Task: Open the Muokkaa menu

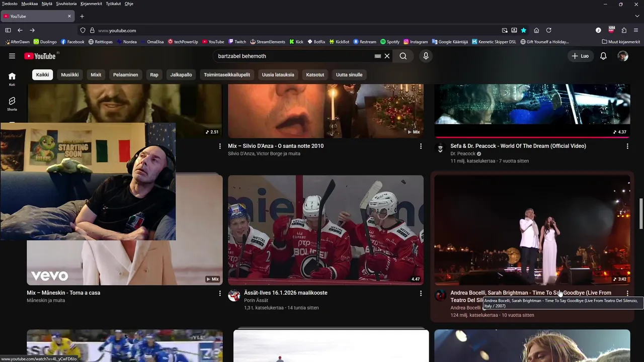Action: coord(29,4)
